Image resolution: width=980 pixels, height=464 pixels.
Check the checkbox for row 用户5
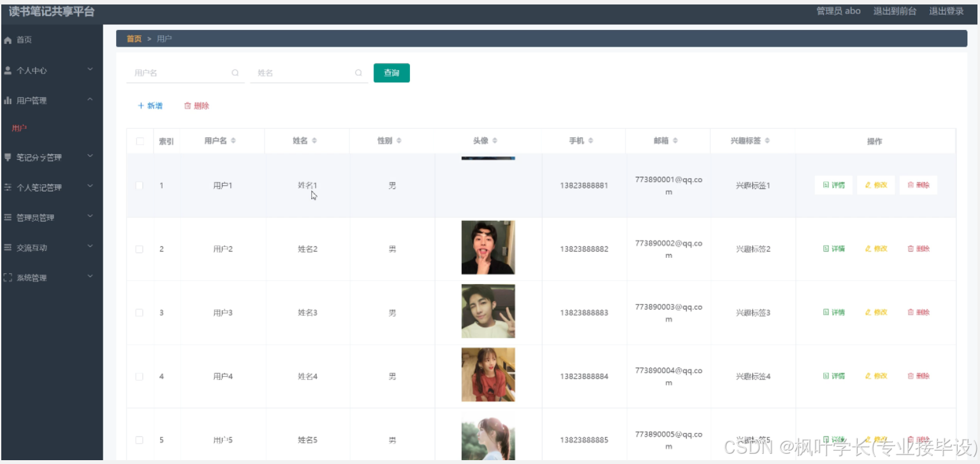[x=140, y=440]
